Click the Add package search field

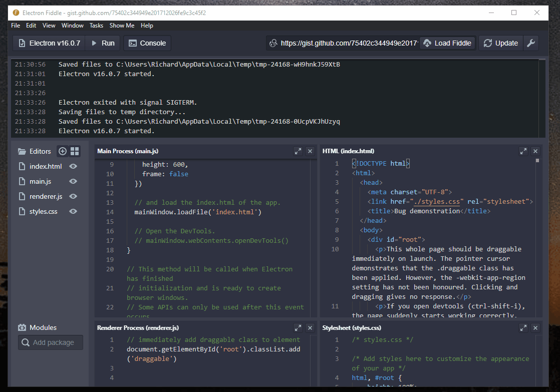point(51,342)
